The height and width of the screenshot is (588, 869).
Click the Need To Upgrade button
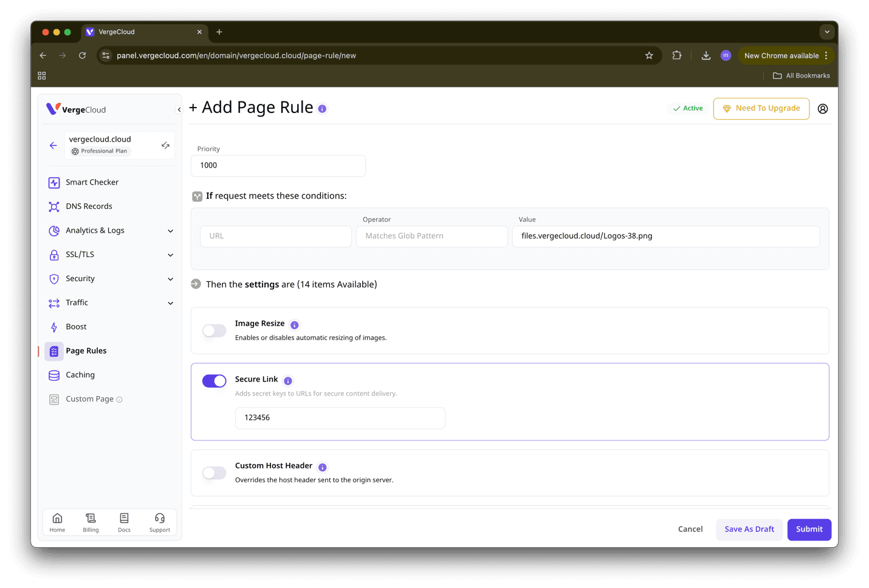coord(761,108)
